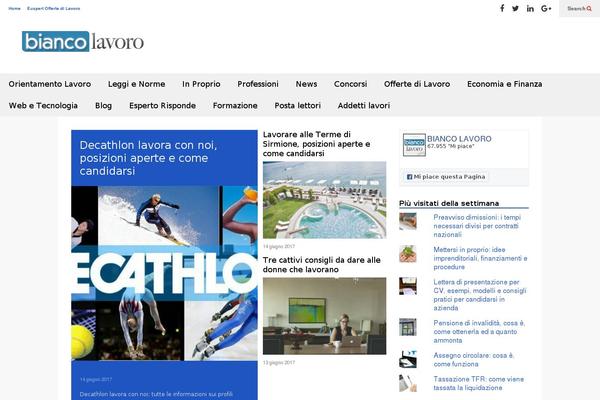
Task: Open Pensione di invalidità article link
Action: coord(479,331)
